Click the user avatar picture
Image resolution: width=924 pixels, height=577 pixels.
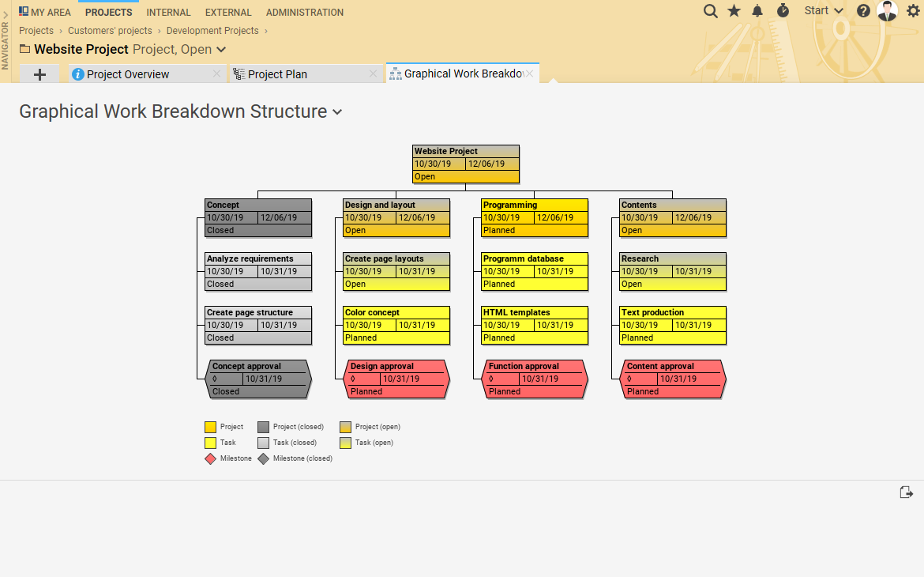(x=887, y=11)
